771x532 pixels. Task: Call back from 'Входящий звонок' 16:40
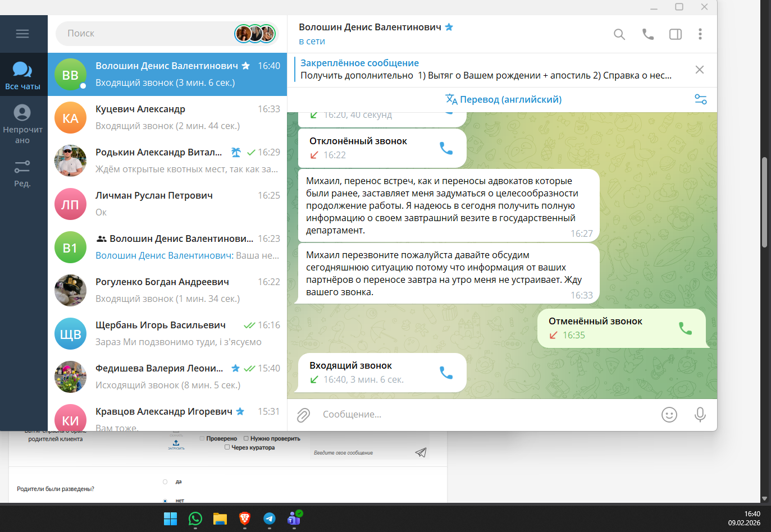pyautogui.click(x=446, y=373)
